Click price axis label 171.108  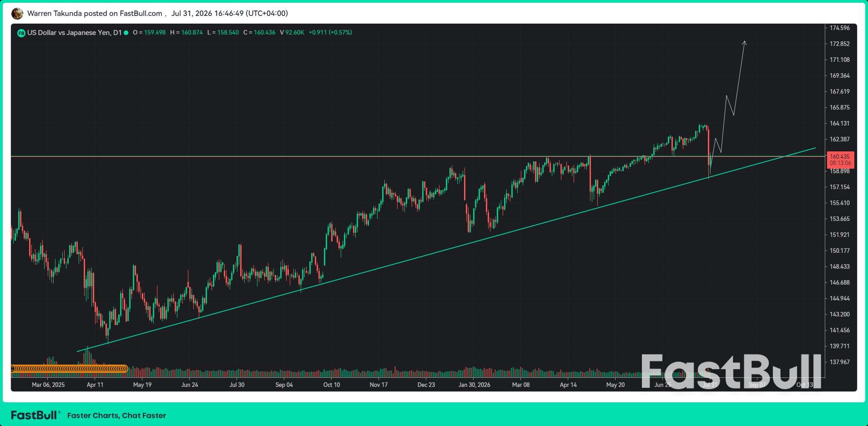point(839,60)
